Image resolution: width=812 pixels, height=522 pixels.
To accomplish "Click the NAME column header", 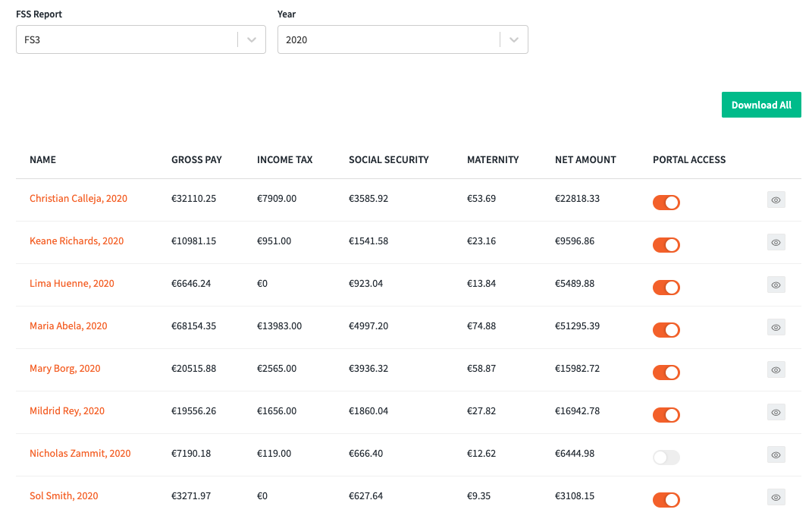I will (x=42, y=159).
